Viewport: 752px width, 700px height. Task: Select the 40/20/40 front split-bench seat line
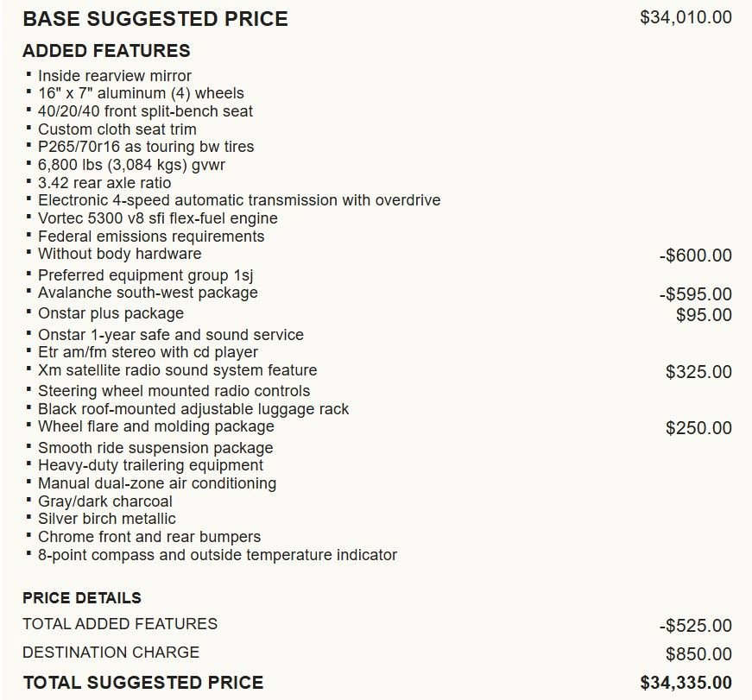click(x=145, y=111)
